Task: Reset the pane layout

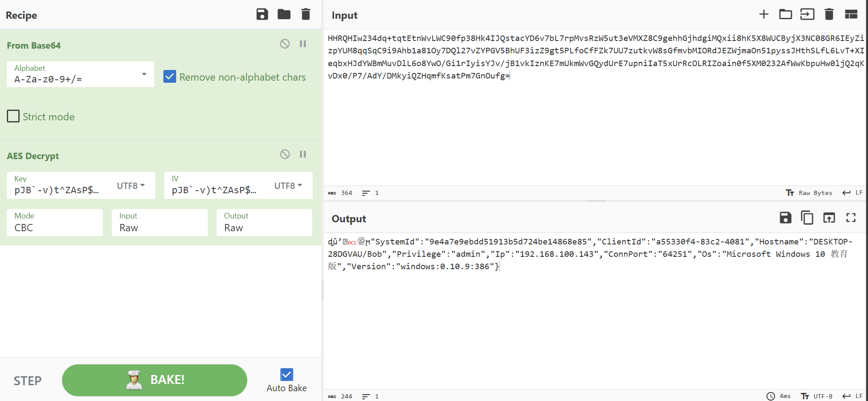Action: click(851, 14)
